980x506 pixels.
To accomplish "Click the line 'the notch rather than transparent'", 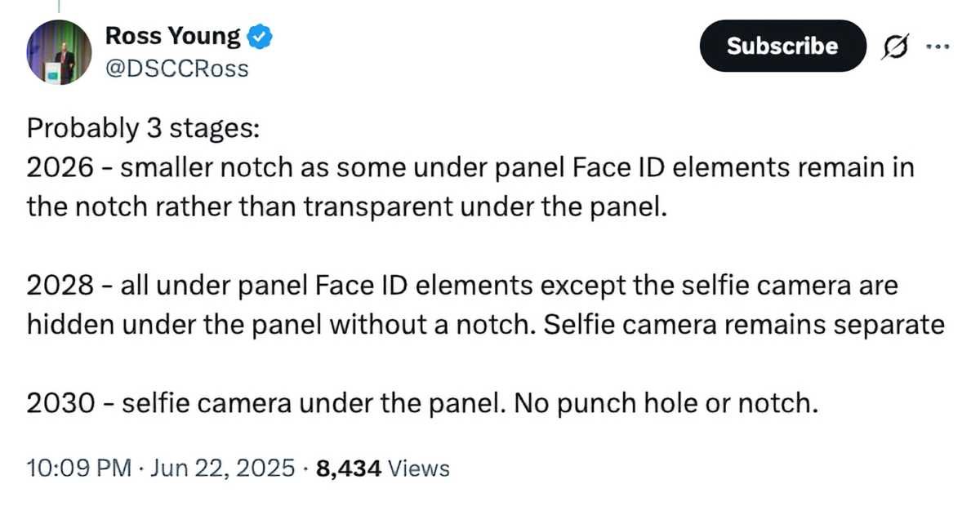I will (347, 206).
